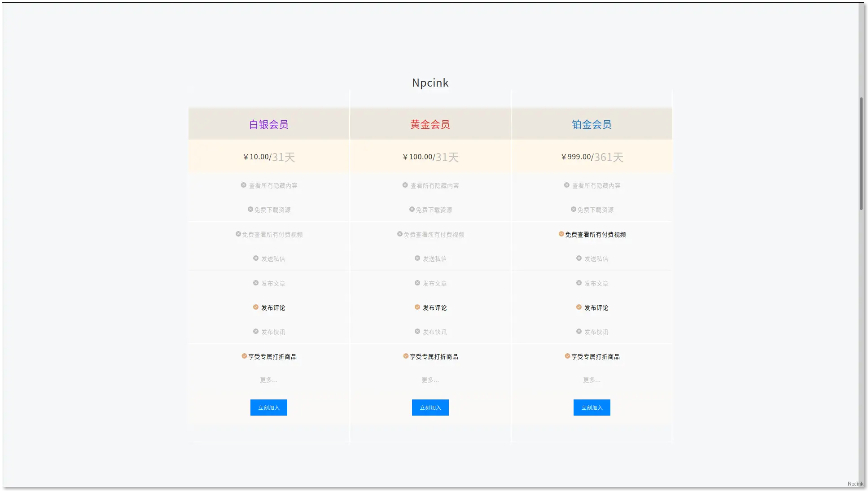Click the vertical scrollbar thumb on the right
Screen dimensions: 868x491
click(x=861, y=153)
